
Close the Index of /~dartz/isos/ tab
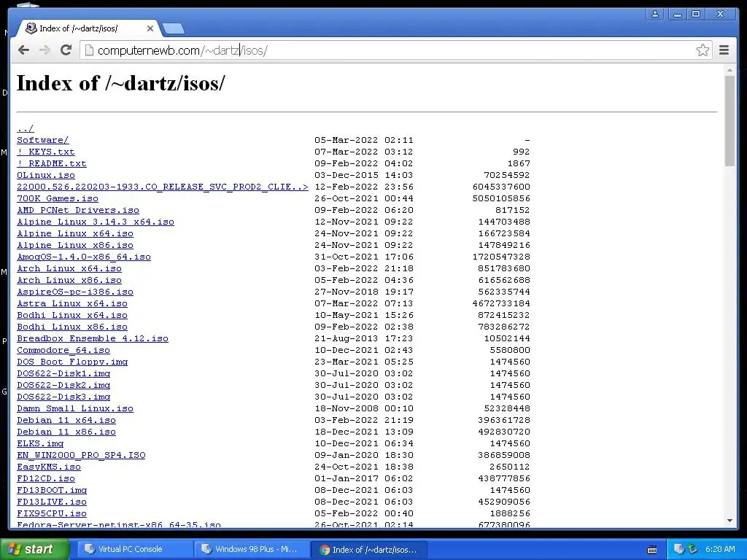[150, 28]
